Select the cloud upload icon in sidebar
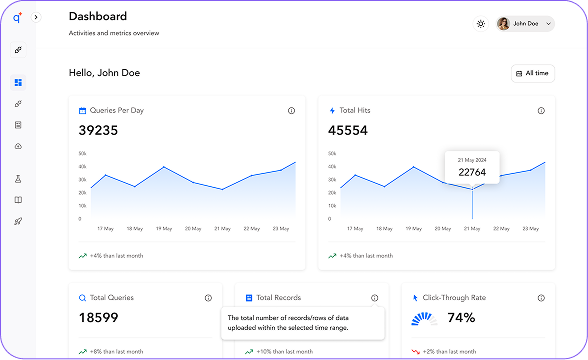 coord(18,146)
